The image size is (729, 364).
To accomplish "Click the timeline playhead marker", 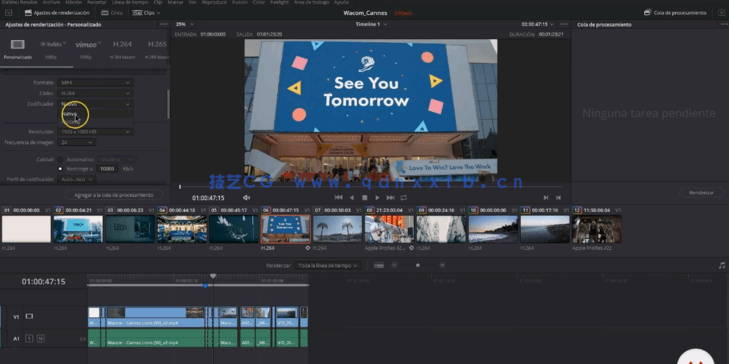I will [x=213, y=276].
